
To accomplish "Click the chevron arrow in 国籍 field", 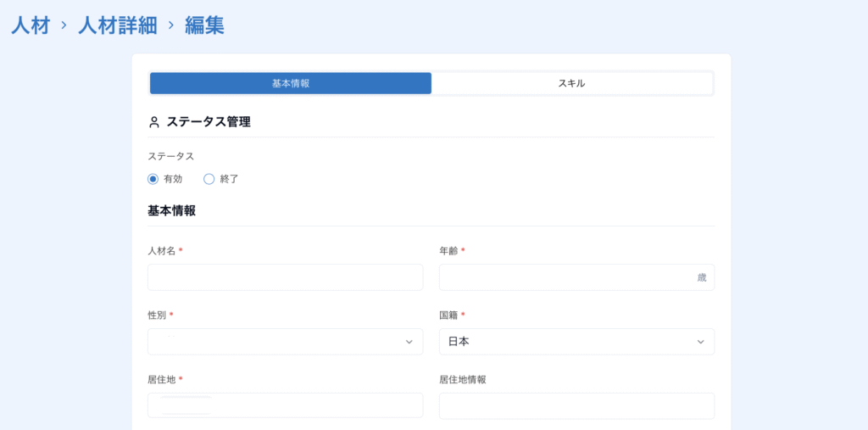I will click(700, 342).
